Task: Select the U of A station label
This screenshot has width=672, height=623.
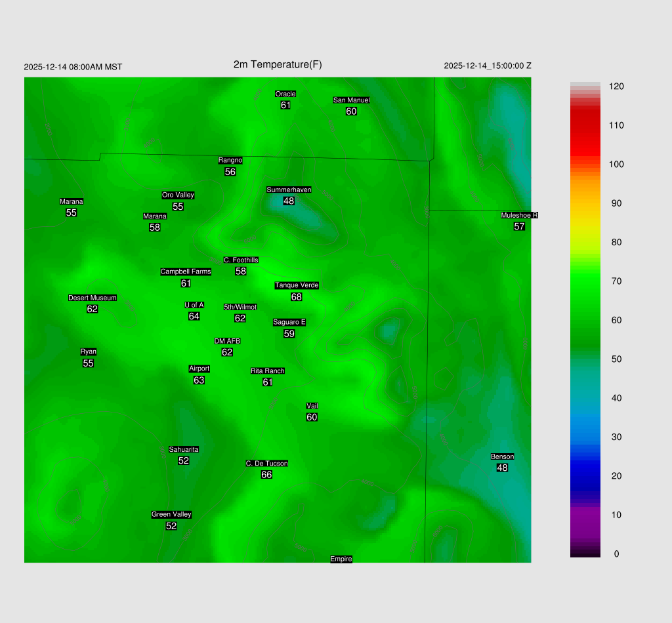Action: [x=194, y=305]
